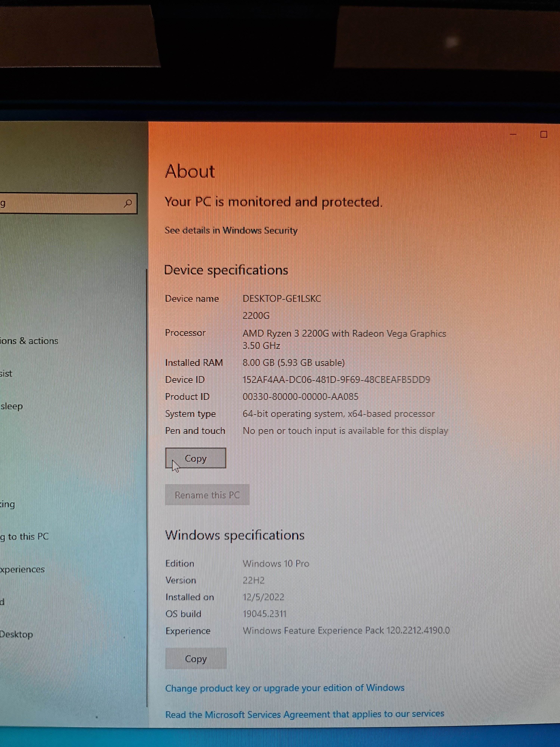This screenshot has width=560, height=747.
Task: Read the Microsoft Services Agreement link
Action: pyautogui.click(x=304, y=714)
